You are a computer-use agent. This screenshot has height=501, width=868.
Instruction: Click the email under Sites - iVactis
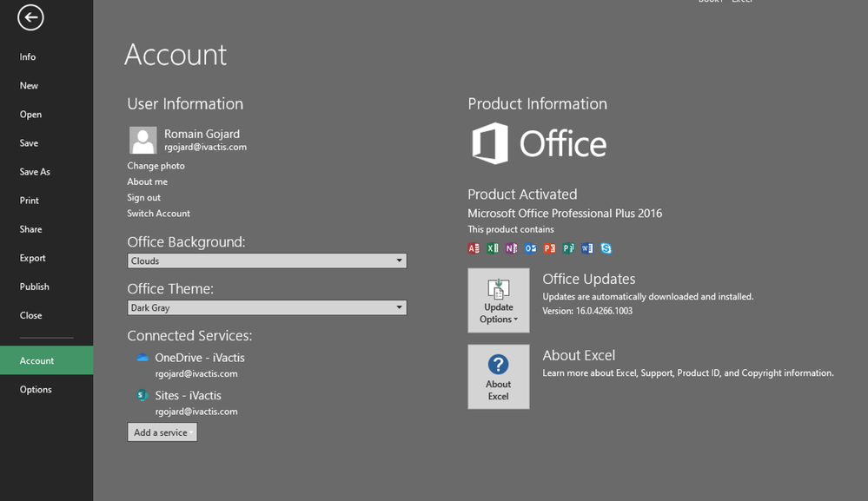pyautogui.click(x=196, y=412)
